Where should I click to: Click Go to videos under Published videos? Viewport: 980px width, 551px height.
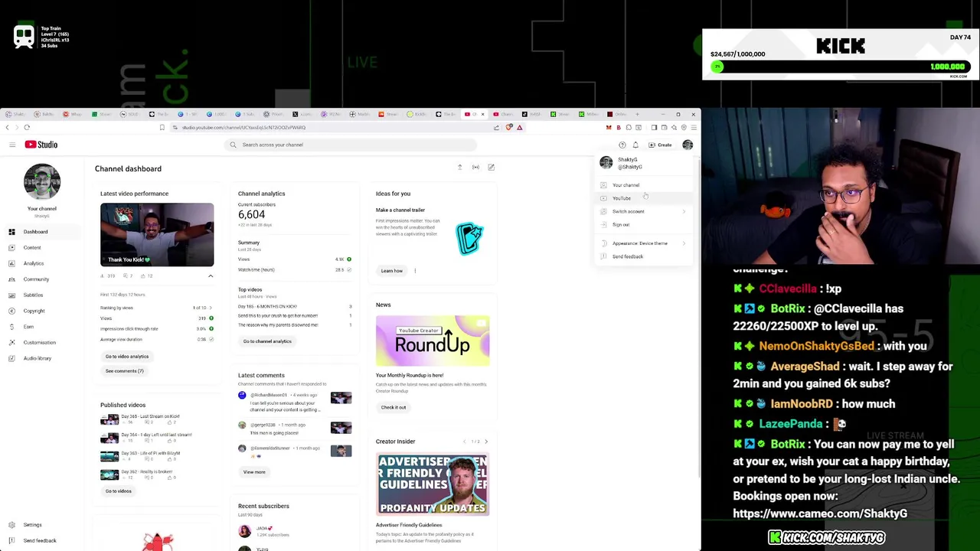click(x=119, y=491)
